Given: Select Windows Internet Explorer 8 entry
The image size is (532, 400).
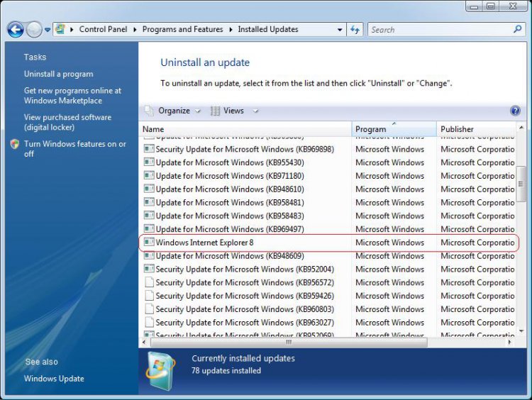Looking at the screenshot, I should coord(328,243).
